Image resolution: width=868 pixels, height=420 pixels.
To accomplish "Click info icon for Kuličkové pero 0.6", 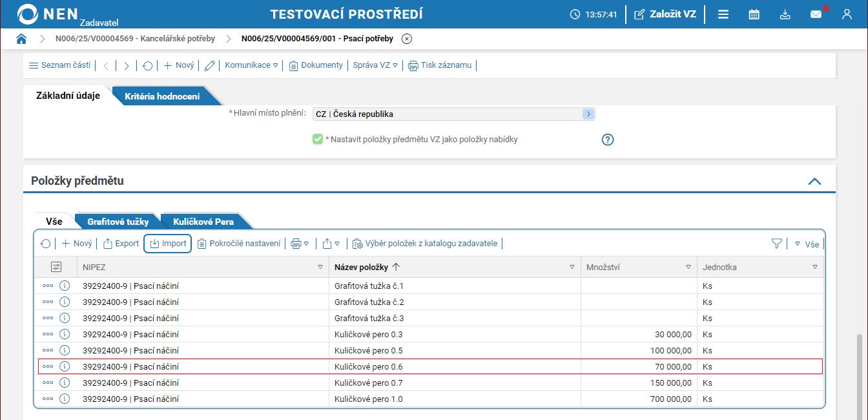I will [65, 366].
